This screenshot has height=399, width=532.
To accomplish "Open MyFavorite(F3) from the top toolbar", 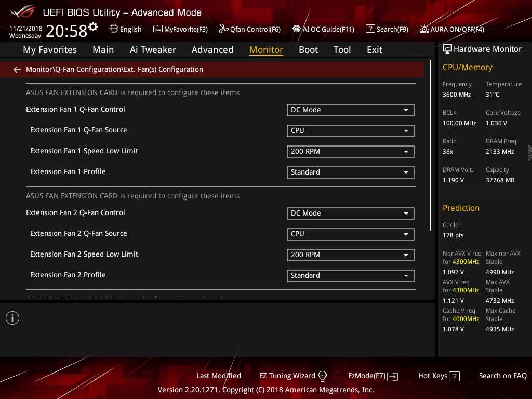I will point(180,29).
